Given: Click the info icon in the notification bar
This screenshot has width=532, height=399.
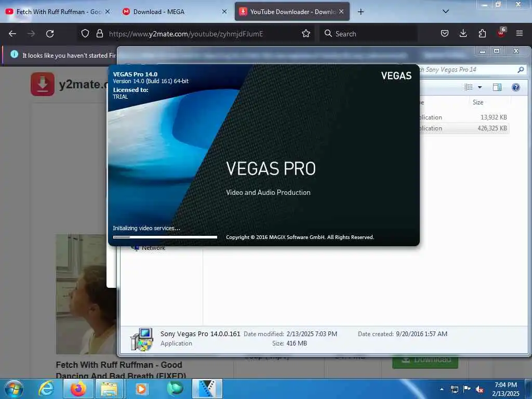Looking at the screenshot, I should pos(14,54).
